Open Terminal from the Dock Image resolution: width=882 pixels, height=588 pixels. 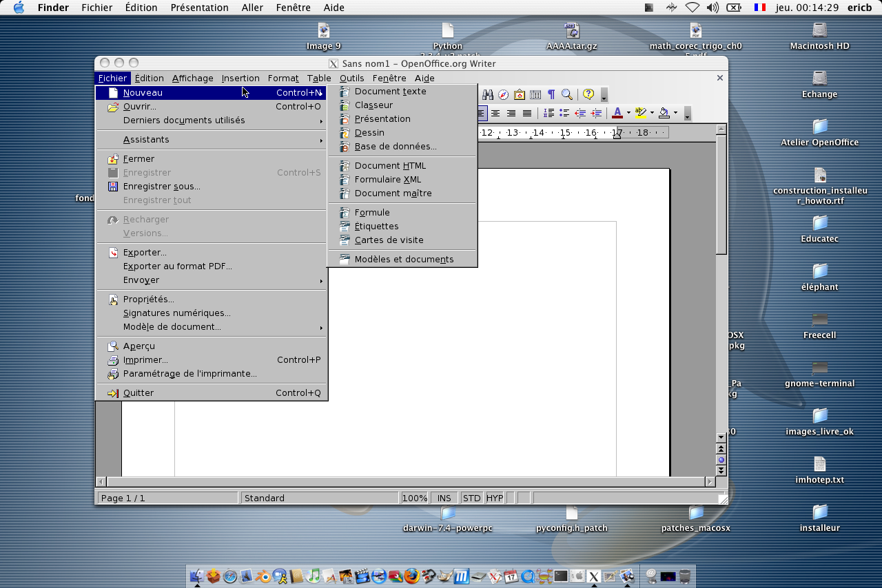(x=561, y=576)
